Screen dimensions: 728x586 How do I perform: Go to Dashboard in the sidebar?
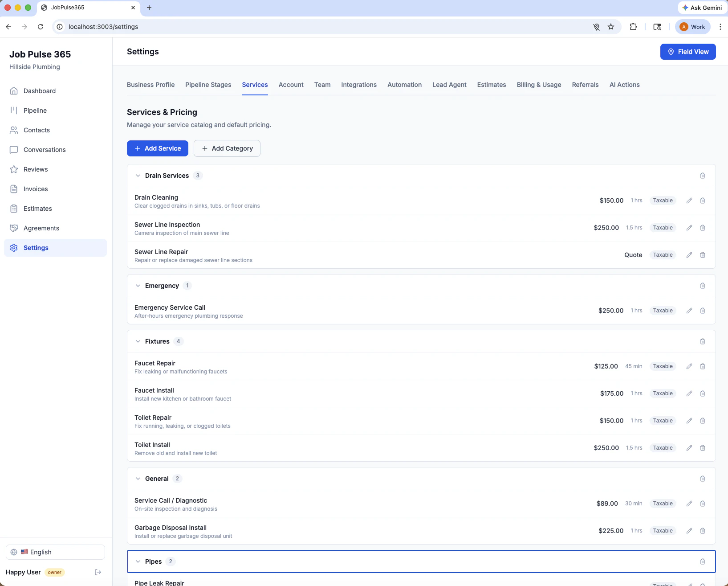click(55, 91)
